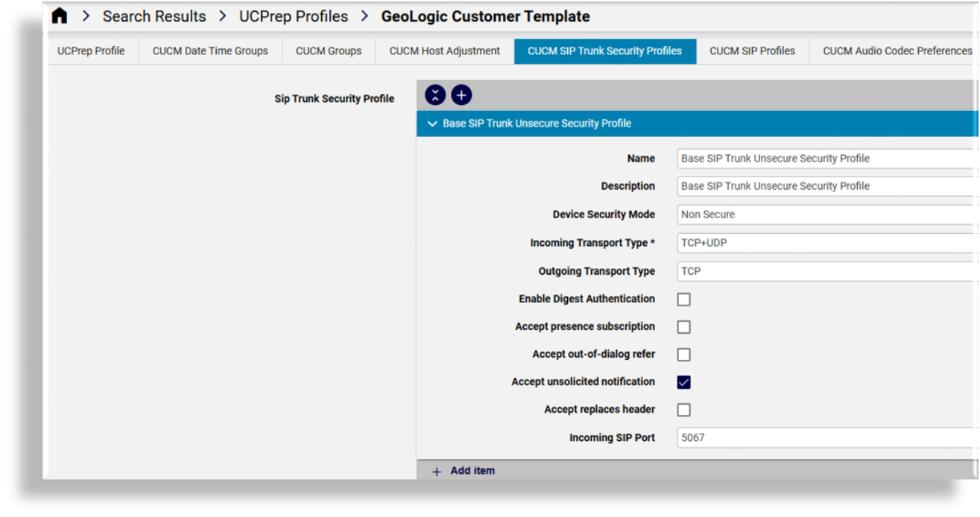Enable the Digest Authentication checkbox
Screen dimensions: 980x517
pos(683,299)
